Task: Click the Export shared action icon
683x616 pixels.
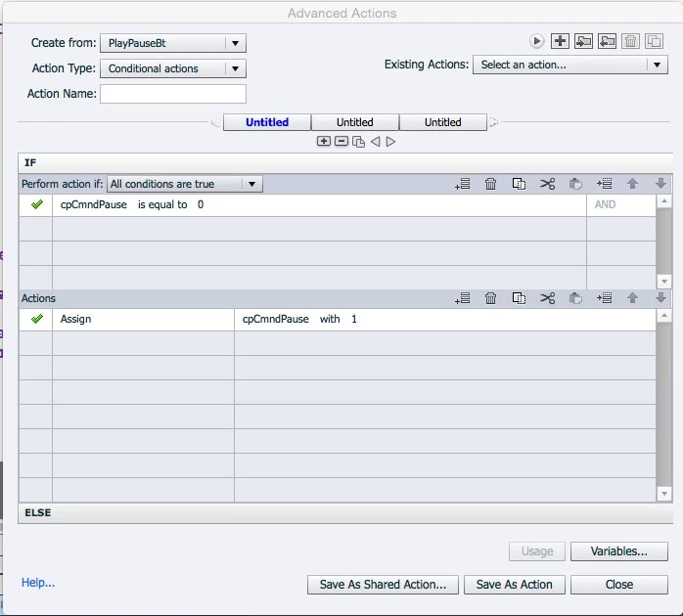Action: point(607,41)
